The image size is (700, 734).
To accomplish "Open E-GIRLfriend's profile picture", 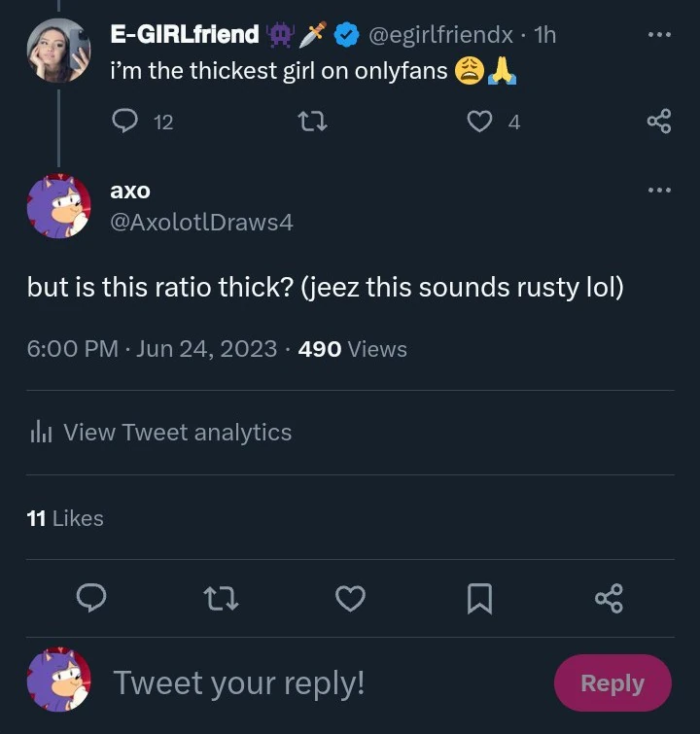I will click(58, 51).
